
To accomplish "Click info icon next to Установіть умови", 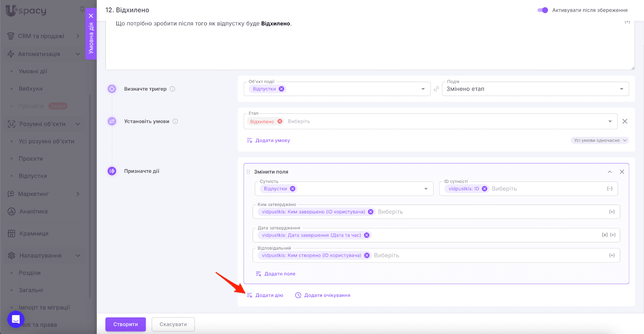I will click(x=175, y=122).
